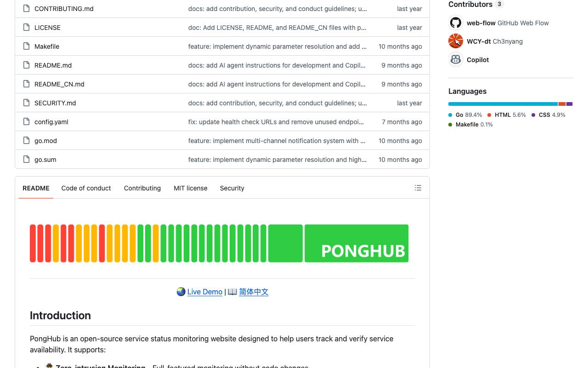Click the file icon next to go.sum

pos(26,159)
